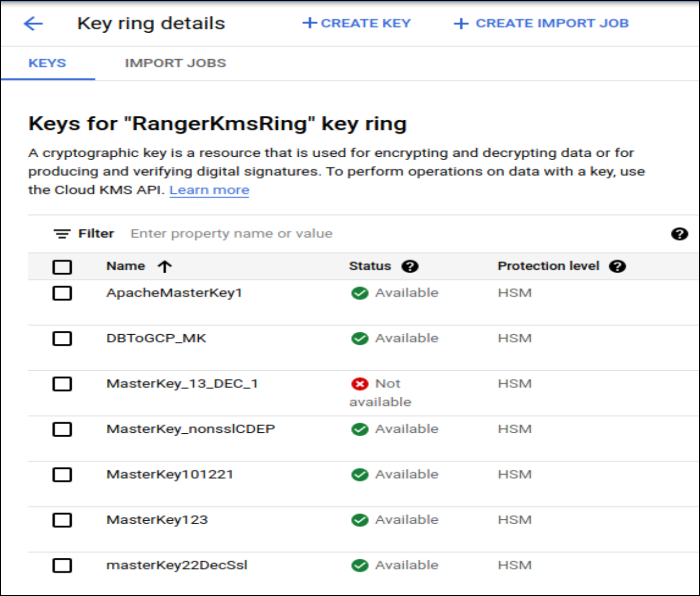Switch to the IMPORT JOBS tab

[x=175, y=63]
